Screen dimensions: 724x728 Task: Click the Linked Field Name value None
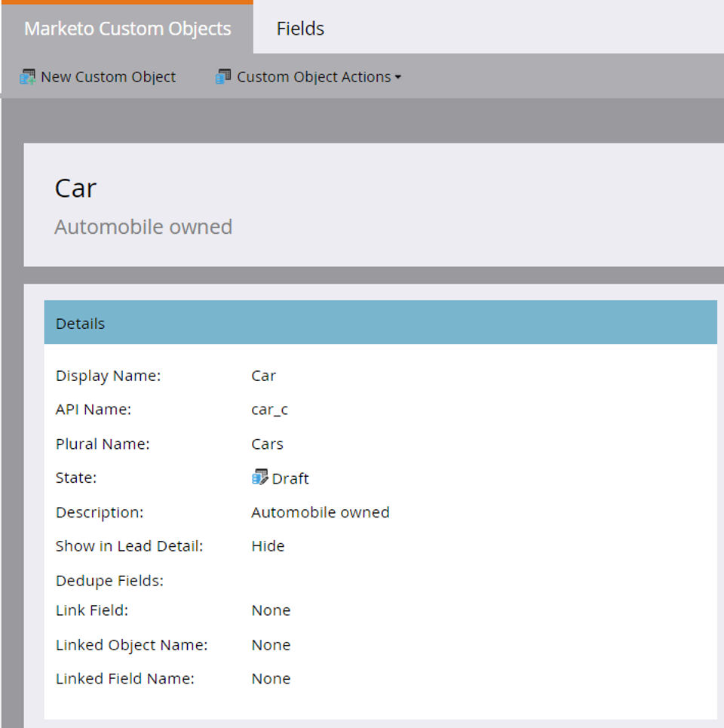(271, 679)
